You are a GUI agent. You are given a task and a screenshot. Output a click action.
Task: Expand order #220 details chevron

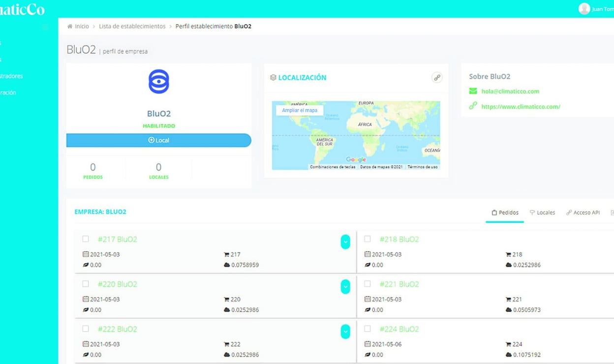345,286
